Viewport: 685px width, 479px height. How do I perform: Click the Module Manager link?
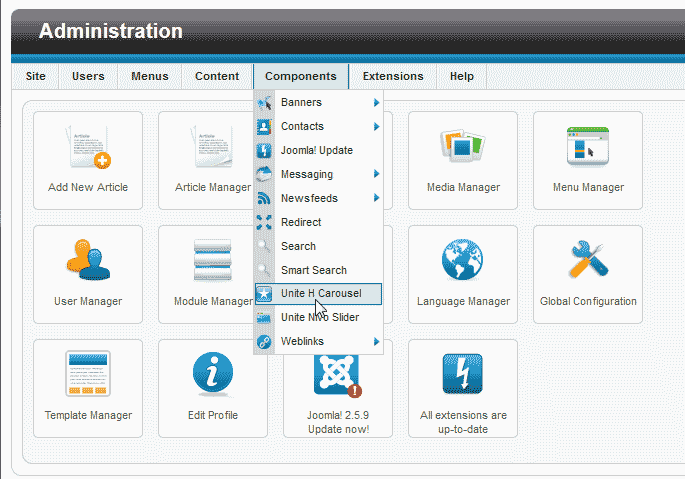point(212,301)
